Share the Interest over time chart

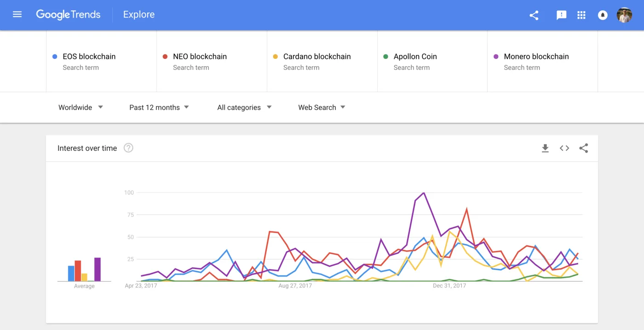click(x=584, y=148)
